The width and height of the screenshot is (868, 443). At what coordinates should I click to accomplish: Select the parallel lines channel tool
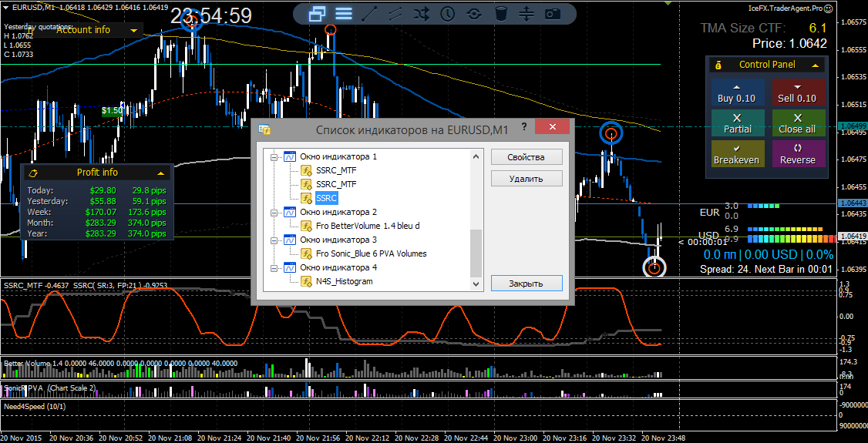coord(395,13)
